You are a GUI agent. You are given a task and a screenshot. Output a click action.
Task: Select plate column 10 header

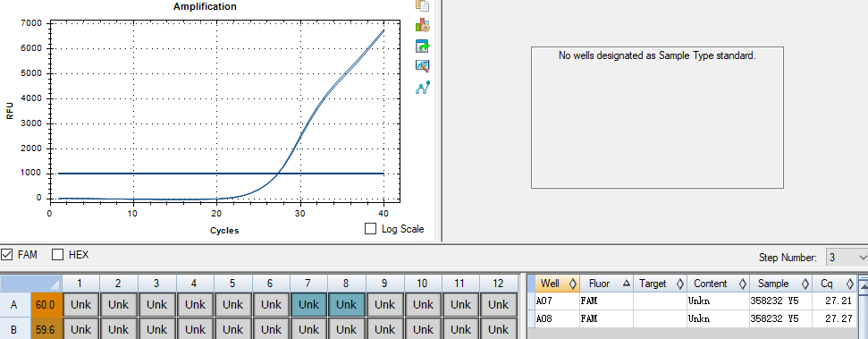pos(422,284)
